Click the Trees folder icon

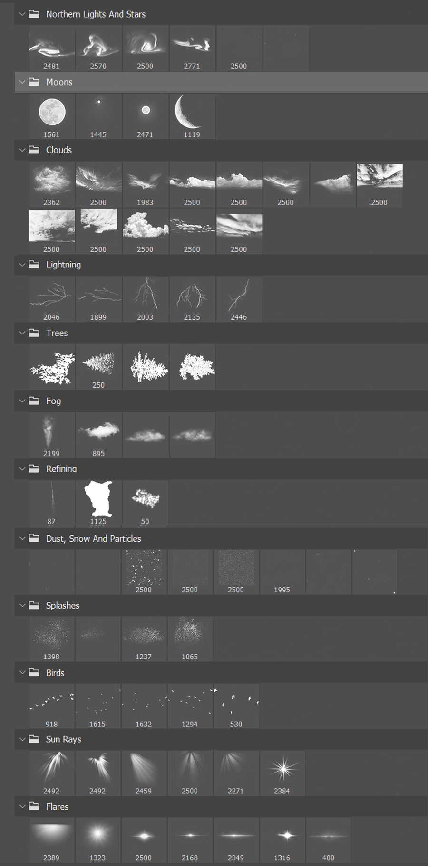(x=34, y=333)
